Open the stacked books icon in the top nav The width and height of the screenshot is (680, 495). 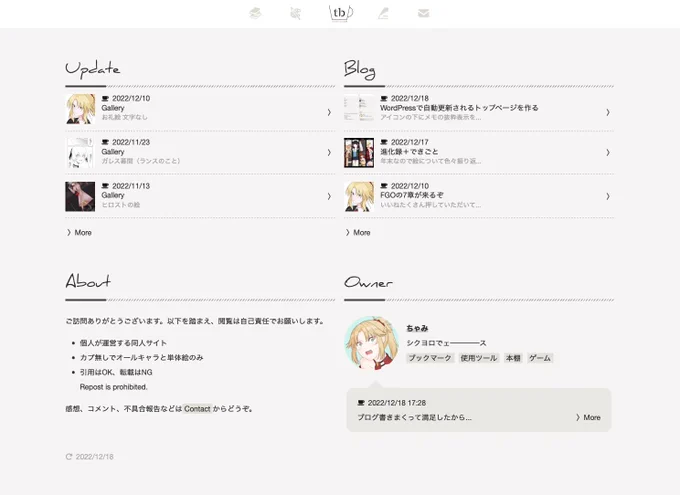click(x=255, y=13)
